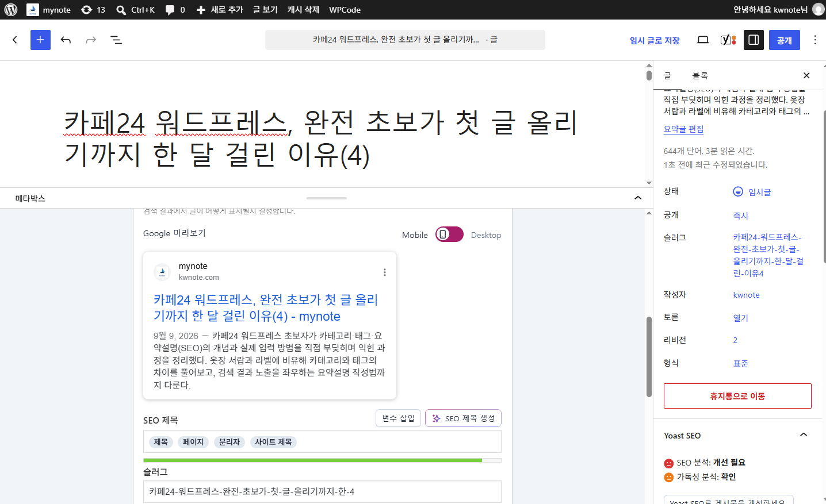Open the WPCode admin menu
This screenshot has width=826, height=504.
coord(345,10)
